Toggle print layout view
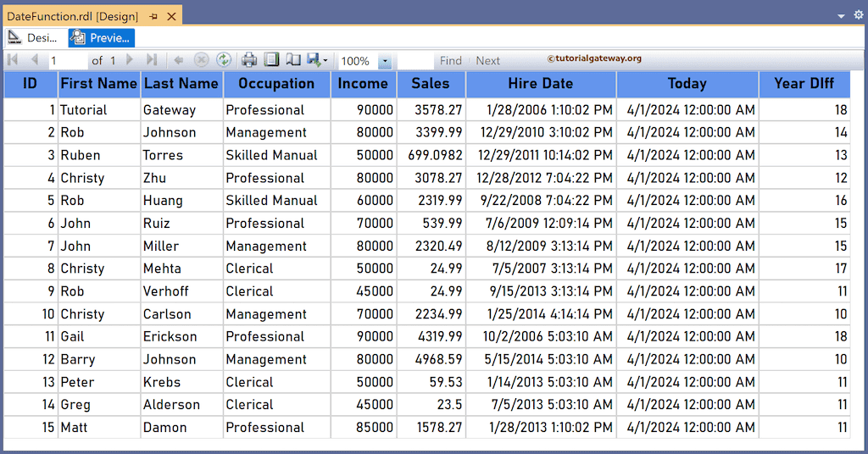The width and height of the screenshot is (868, 454). pyautogui.click(x=271, y=60)
